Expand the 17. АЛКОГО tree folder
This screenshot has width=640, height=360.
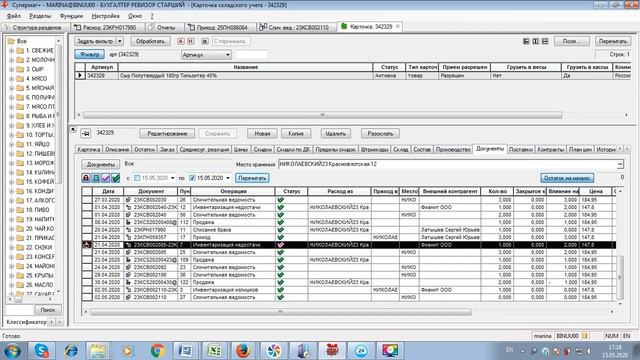(11, 200)
